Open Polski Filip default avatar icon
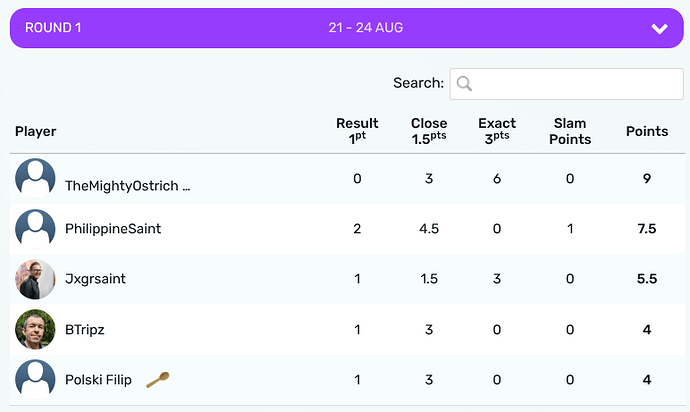This screenshot has width=690, height=412. [35, 379]
